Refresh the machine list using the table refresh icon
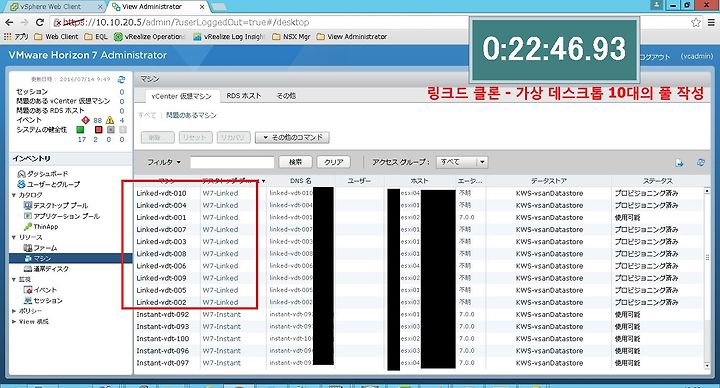The width and height of the screenshot is (720, 388). point(701,163)
